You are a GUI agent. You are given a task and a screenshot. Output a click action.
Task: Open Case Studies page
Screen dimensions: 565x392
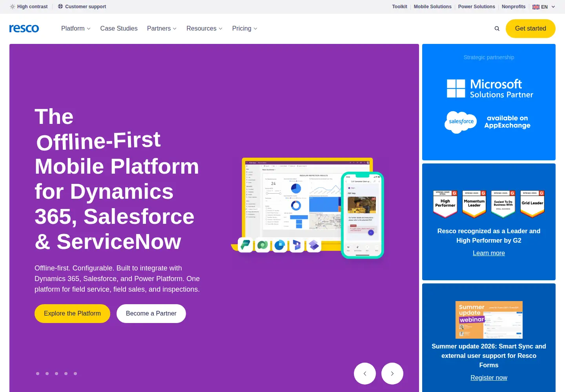click(x=119, y=29)
